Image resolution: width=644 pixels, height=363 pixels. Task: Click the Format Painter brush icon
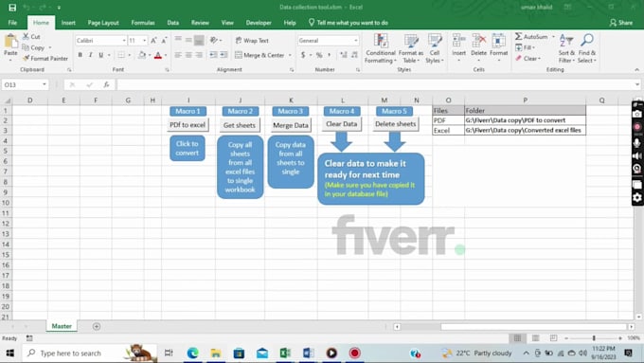(27, 59)
